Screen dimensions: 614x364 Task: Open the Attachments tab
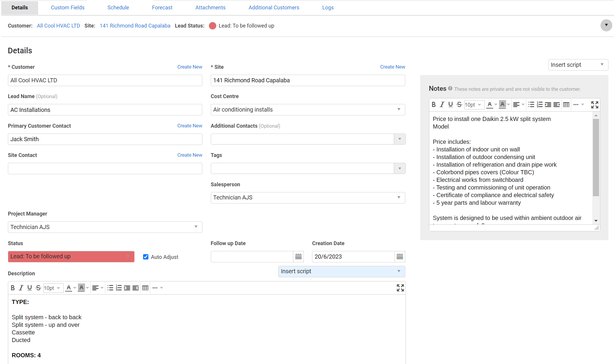[x=210, y=8]
